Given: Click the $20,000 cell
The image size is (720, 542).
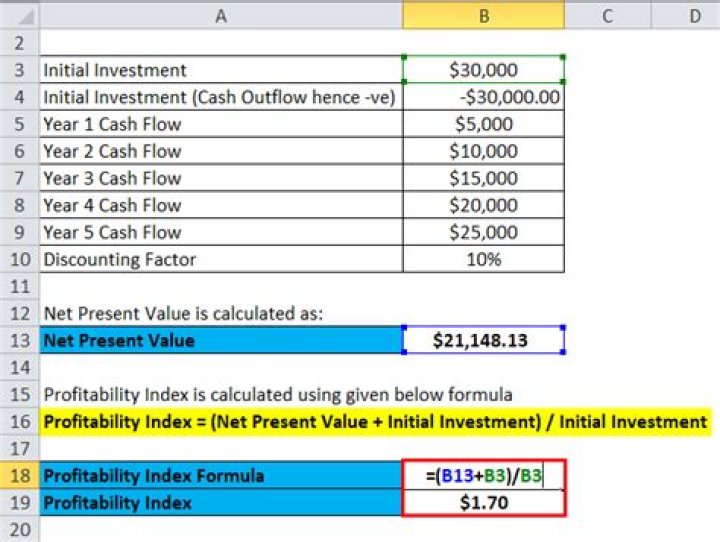Looking at the screenshot, I should tap(484, 205).
